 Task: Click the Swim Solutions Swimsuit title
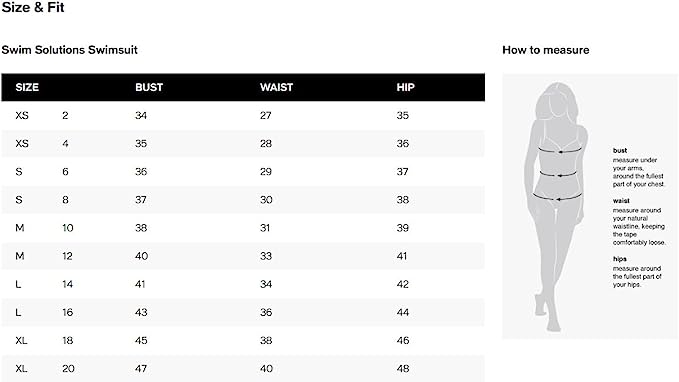coord(69,50)
